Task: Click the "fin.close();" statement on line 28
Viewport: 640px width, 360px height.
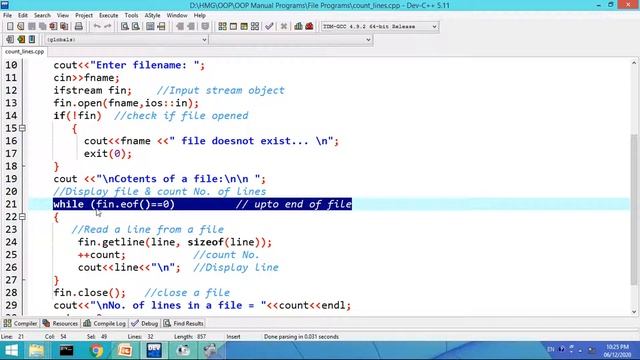Action: click(x=90, y=293)
